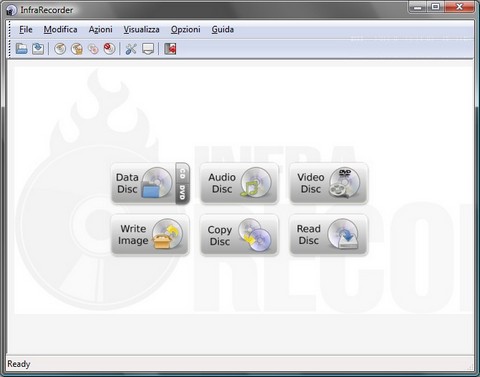Click the red Erase Disc toolbar icon
This screenshot has height=377, width=480.
tap(109, 49)
